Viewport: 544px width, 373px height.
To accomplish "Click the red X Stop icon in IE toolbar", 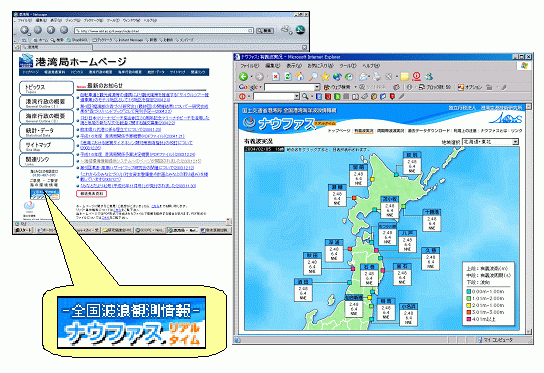I will [x=276, y=77].
